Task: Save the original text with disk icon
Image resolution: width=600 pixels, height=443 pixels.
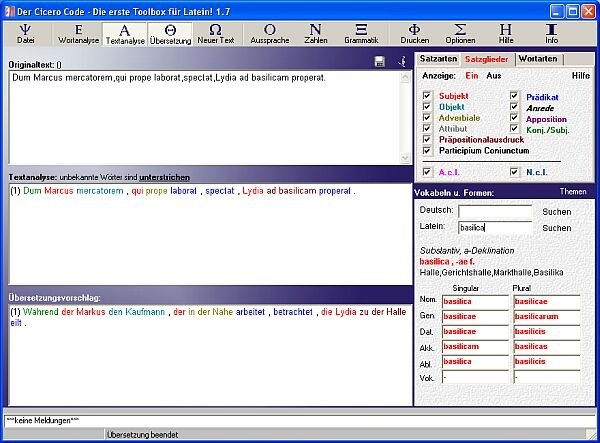Action: (380, 62)
